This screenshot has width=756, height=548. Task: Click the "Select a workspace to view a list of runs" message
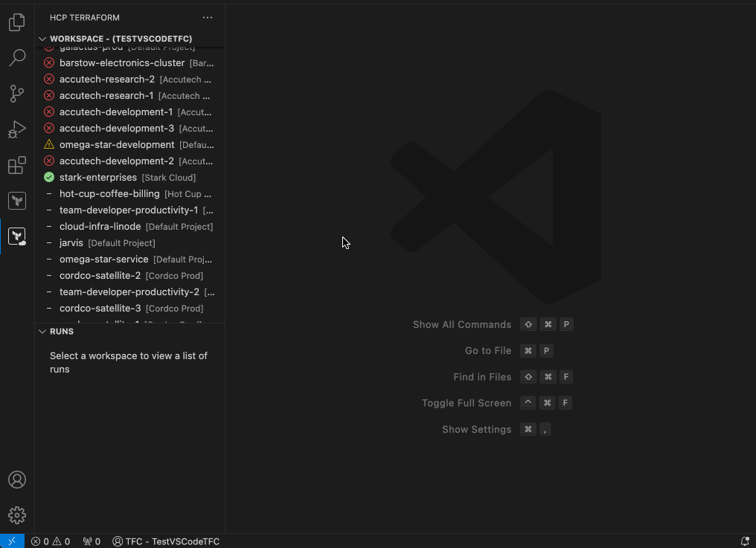pyautogui.click(x=129, y=362)
